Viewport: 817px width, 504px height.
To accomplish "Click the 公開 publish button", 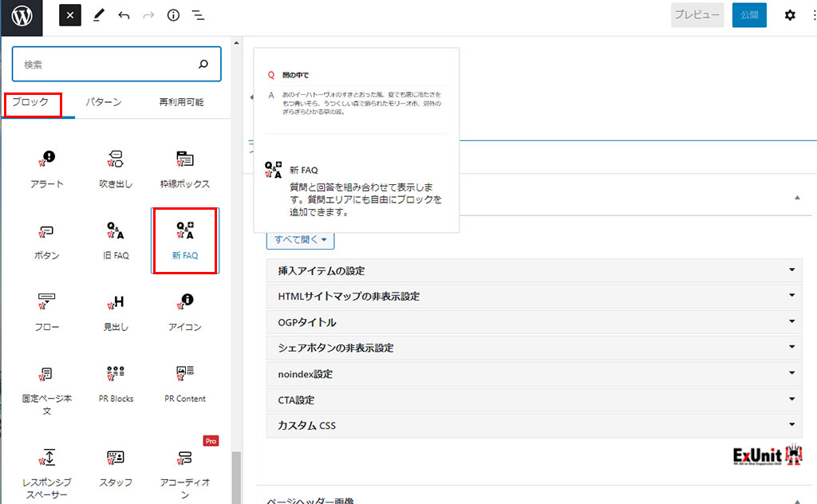I will click(x=748, y=15).
